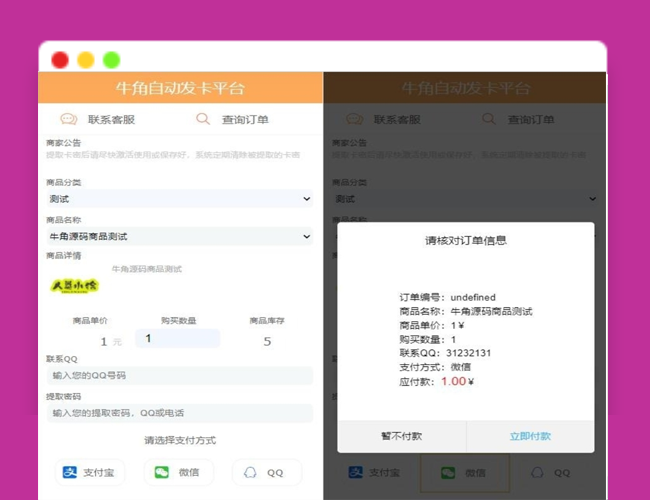Click the 请选择支付方式 heading

180,440
